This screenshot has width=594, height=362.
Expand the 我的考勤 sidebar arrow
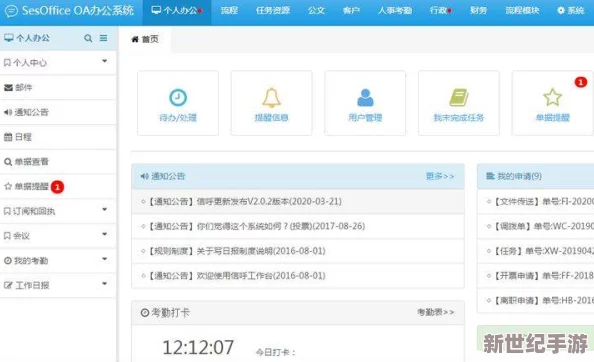click(105, 259)
